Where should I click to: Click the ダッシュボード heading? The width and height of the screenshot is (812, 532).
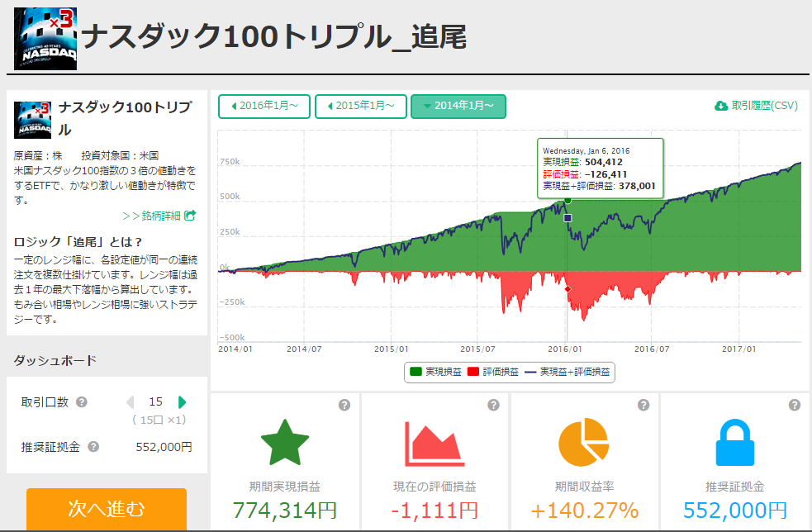point(55,360)
